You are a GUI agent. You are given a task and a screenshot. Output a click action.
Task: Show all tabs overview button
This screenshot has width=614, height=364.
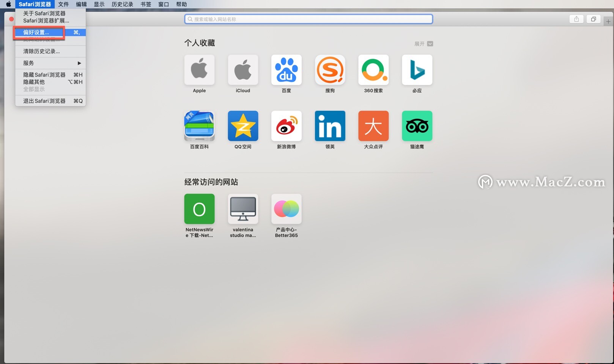coord(594,19)
